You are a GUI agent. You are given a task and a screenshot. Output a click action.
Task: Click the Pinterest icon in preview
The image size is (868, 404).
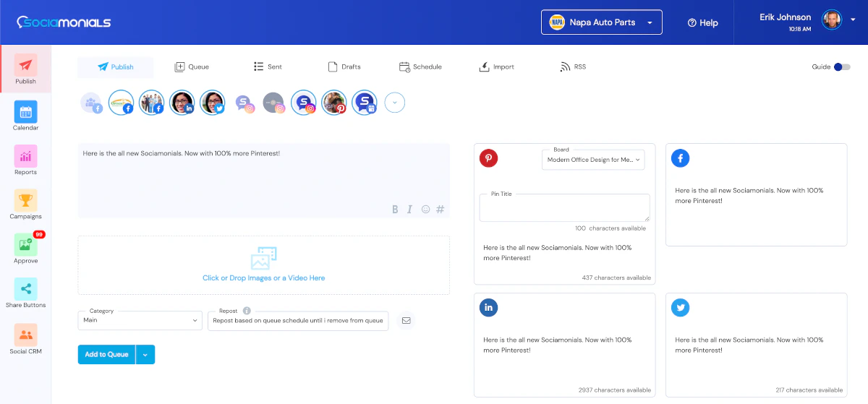pyautogui.click(x=489, y=158)
